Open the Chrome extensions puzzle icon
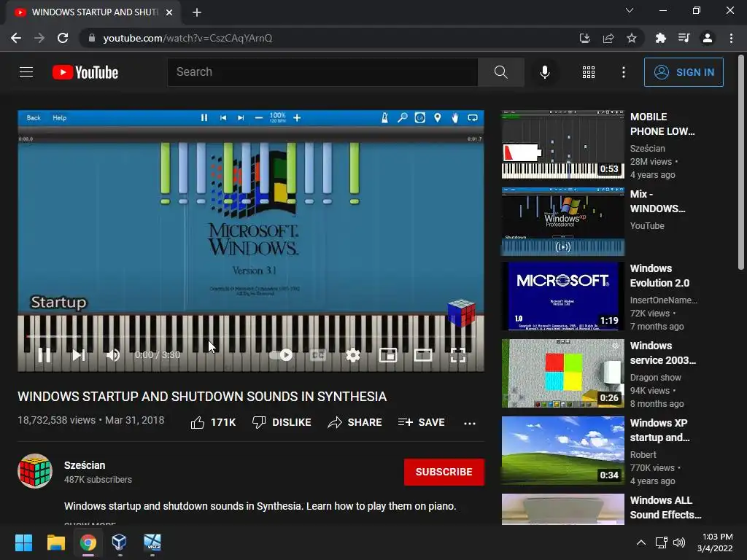Viewport: 747px width, 560px height. 660,38
